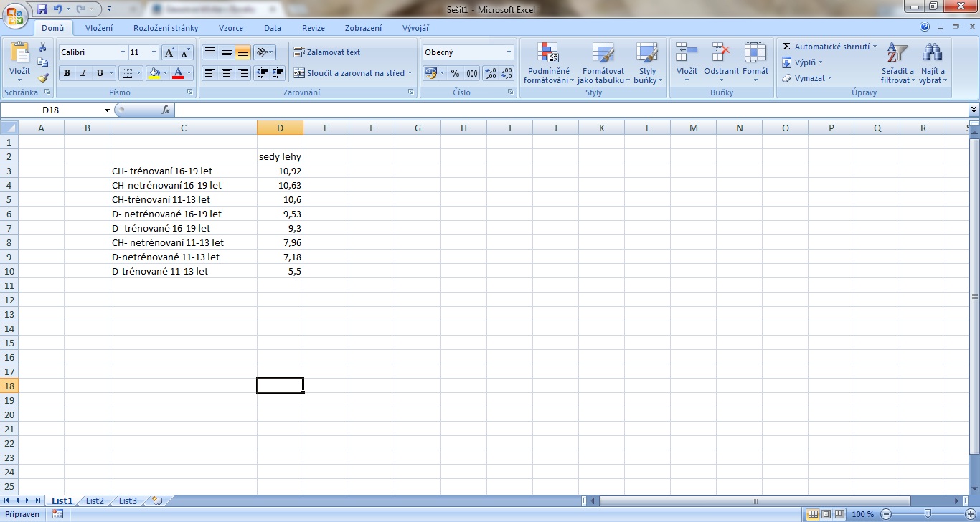Apply percent style
The height and width of the screenshot is (522, 980).
click(455, 73)
